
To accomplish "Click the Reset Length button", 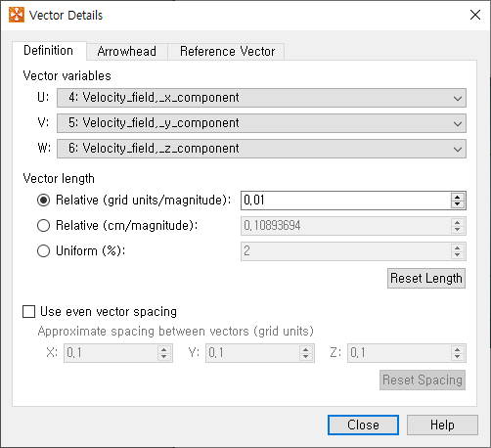I will (426, 278).
